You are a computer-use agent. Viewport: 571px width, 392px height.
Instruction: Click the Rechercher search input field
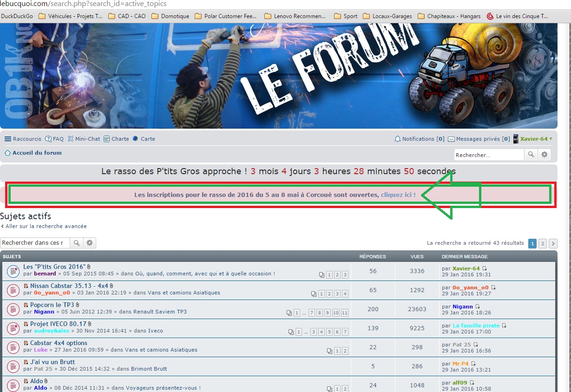489,155
